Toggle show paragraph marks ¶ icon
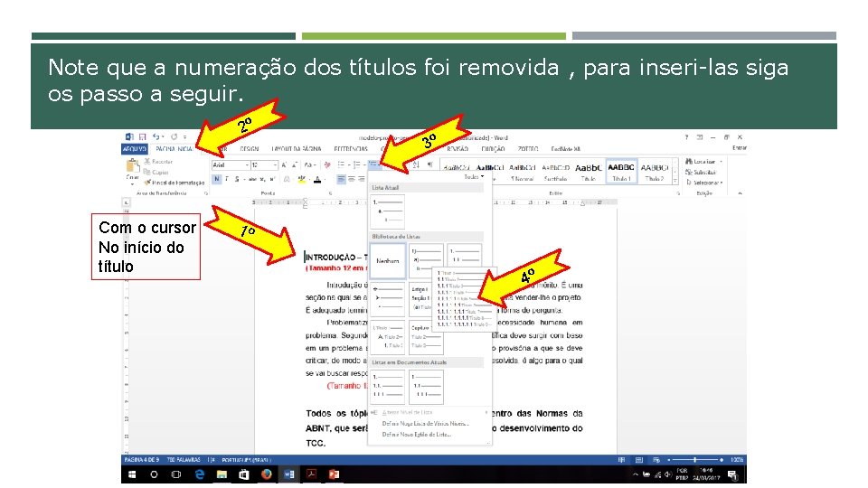868x488 pixels. coord(429,164)
